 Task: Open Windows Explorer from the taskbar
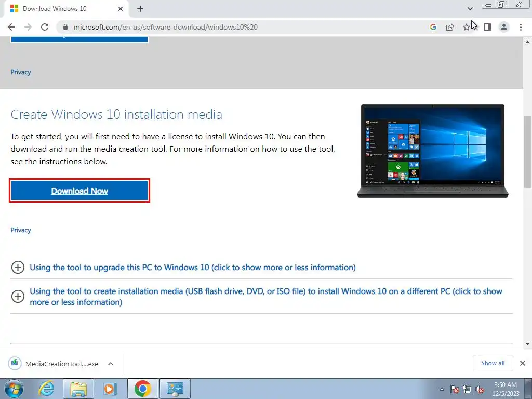click(x=78, y=389)
